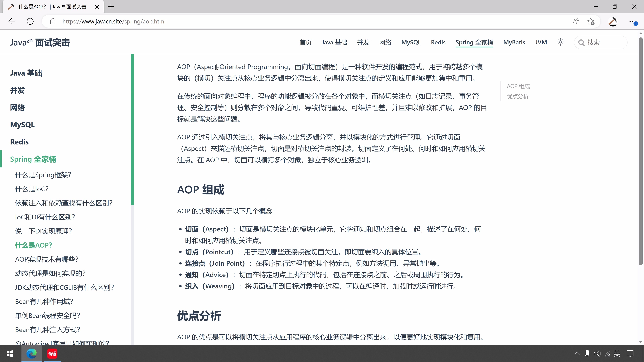644x362 pixels.
Task: Select the 什么是AOP browser tab
Action: click(x=50, y=7)
